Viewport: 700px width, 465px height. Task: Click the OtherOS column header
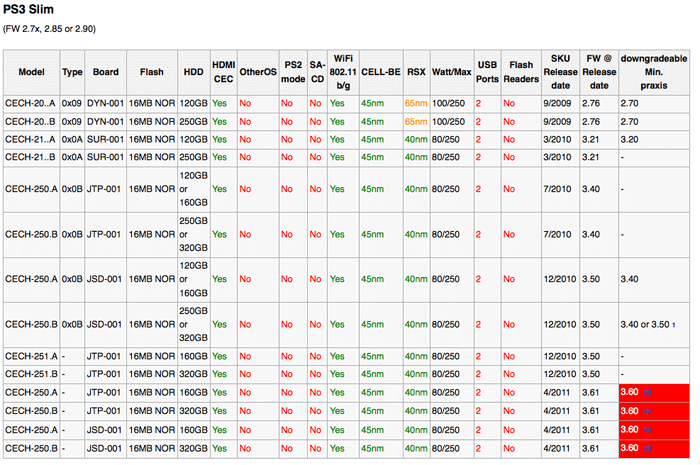258,72
